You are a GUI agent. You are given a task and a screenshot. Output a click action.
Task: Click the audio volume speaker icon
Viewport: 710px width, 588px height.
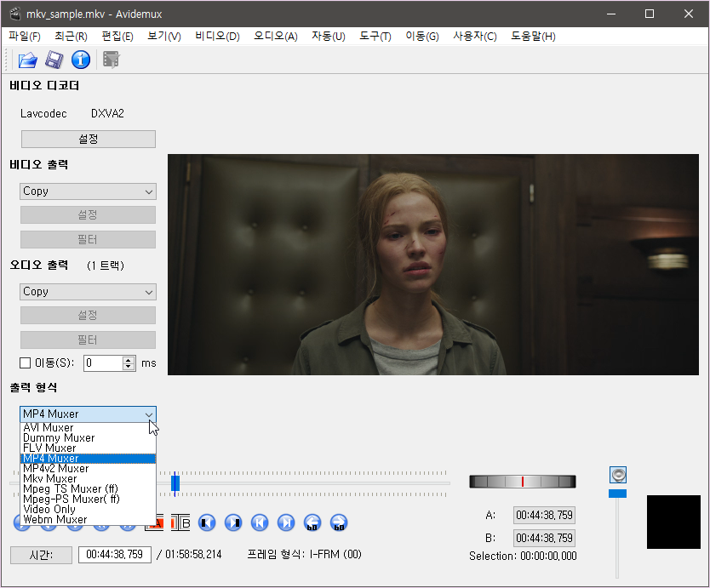click(618, 475)
